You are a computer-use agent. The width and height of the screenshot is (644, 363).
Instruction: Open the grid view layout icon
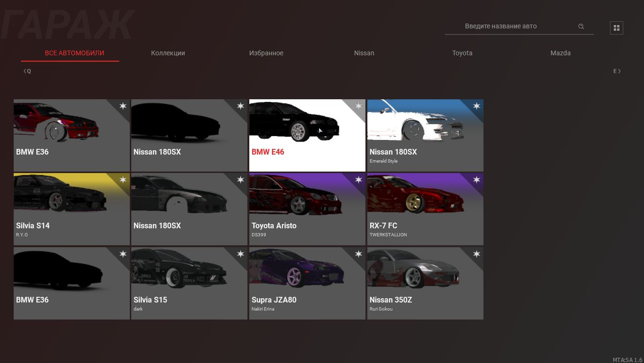click(x=617, y=28)
